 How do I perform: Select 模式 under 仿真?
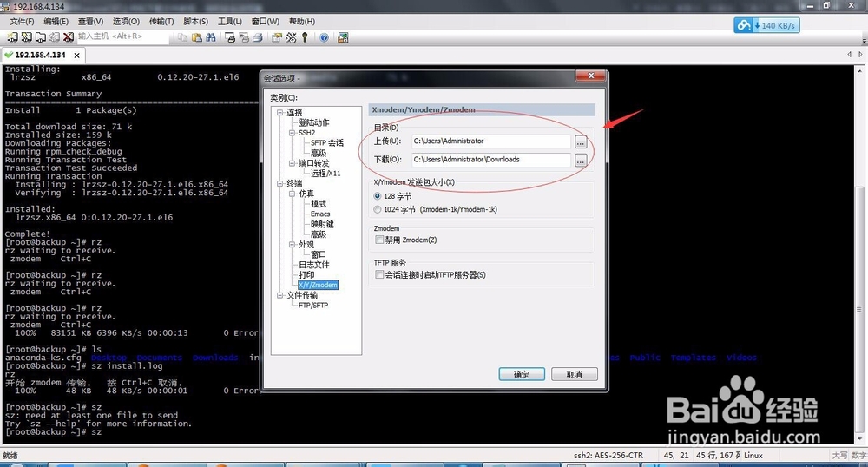pos(319,204)
